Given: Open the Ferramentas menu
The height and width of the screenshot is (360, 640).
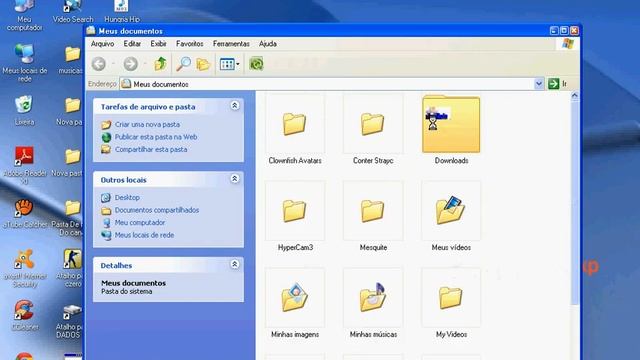Looking at the screenshot, I should click(231, 44).
